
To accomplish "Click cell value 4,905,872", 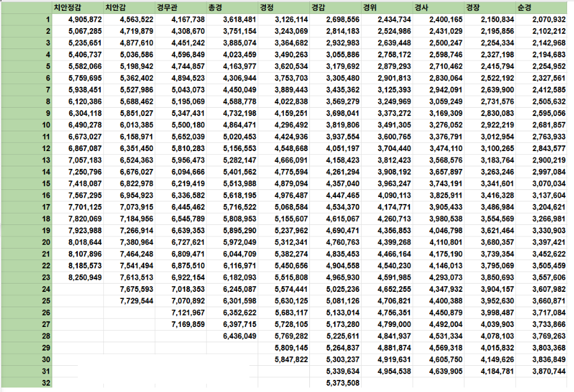I will [x=85, y=20].
